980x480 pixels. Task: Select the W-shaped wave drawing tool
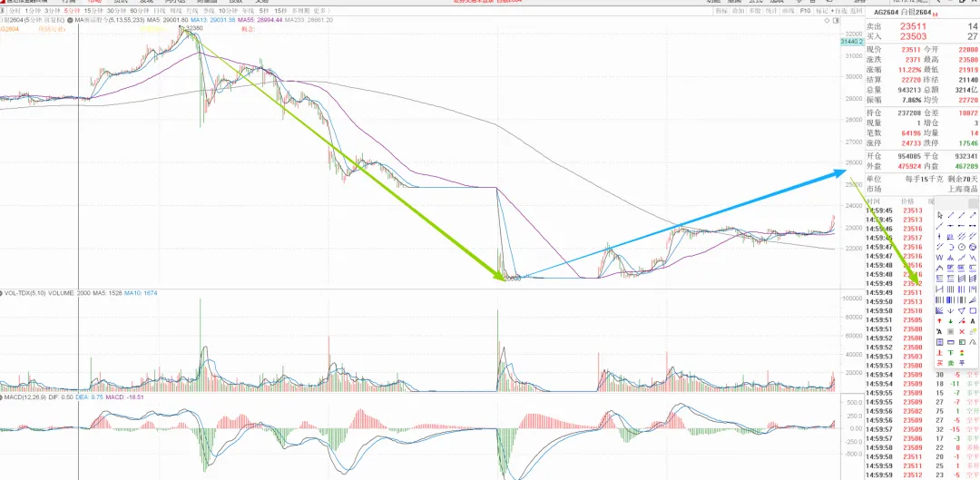(939, 258)
